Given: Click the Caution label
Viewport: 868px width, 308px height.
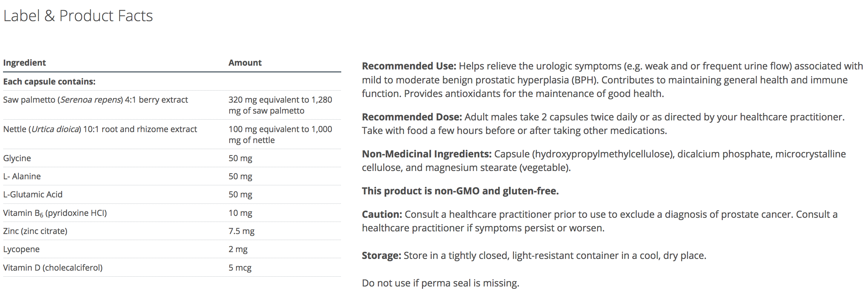Looking at the screenshot, I should (x=382, y=214).
